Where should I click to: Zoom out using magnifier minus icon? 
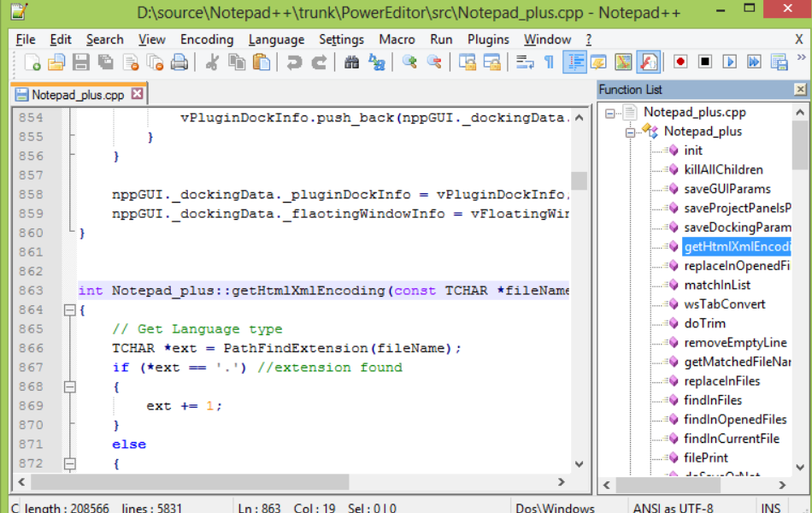[x=434, y=62]
